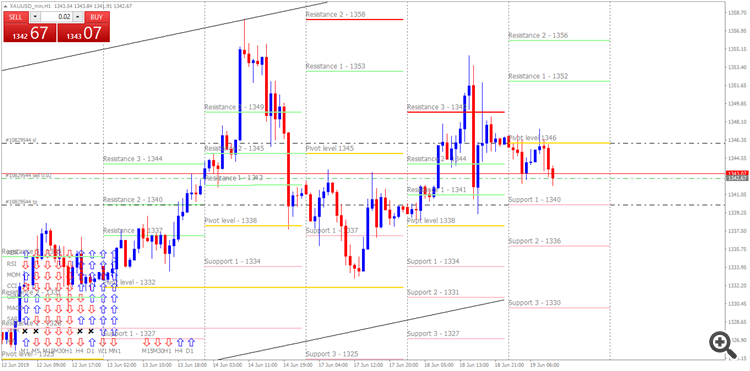
Task: Click the RSI row label in indicator matrix
Action: click(x=11, y=263)
